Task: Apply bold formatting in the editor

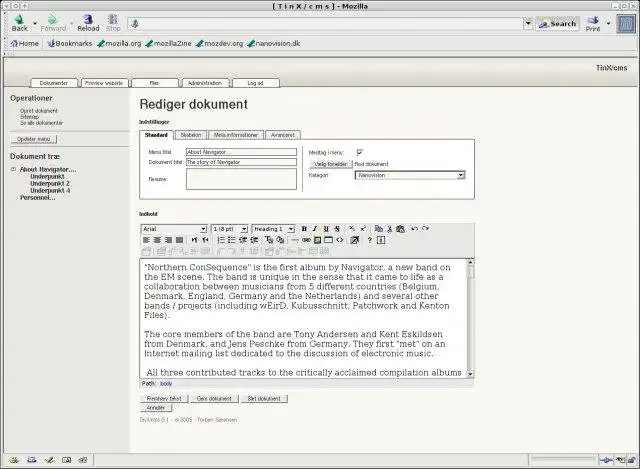Action: tap(304, 229)
